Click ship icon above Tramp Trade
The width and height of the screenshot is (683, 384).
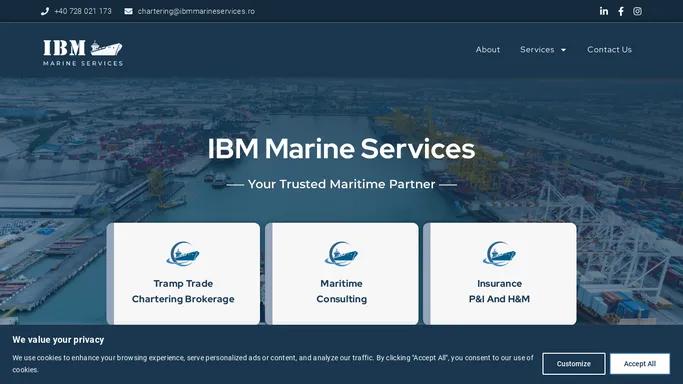click(183, 254)
